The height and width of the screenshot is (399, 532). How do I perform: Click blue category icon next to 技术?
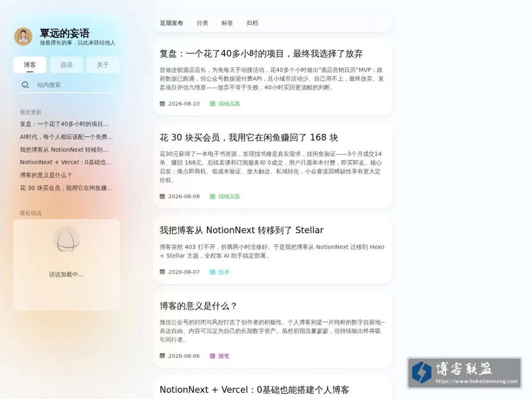[x=212, y=272]
